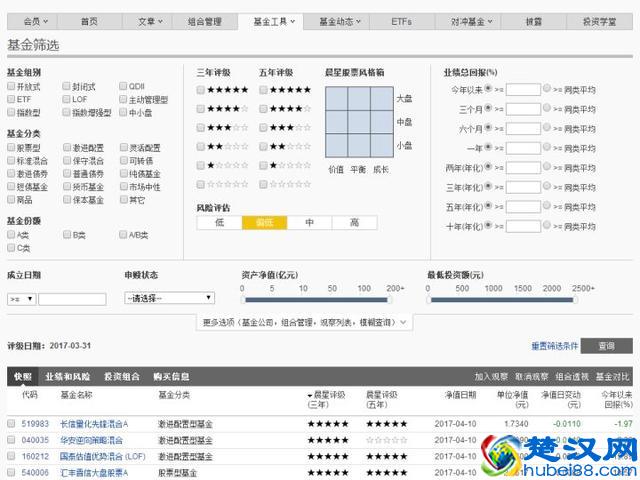Sort by 晨星评级(三年) column
640x480 pixels.
(327, 400)
